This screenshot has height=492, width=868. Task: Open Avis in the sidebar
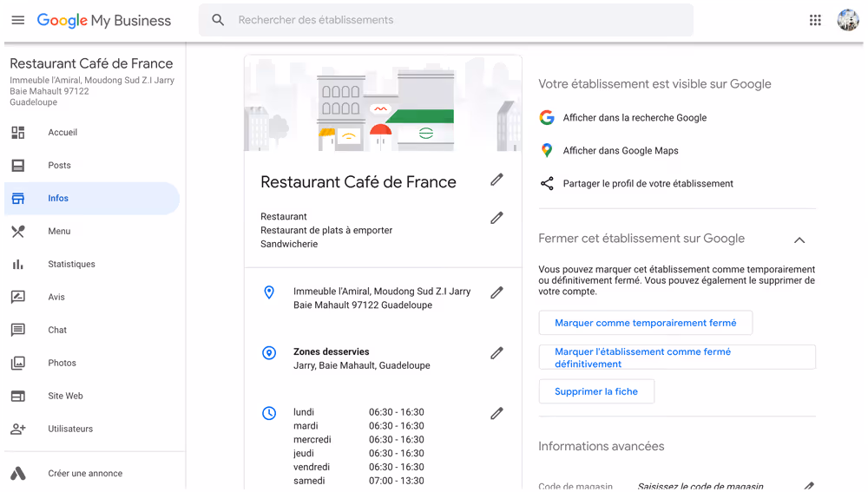click(x=92, y=297)
